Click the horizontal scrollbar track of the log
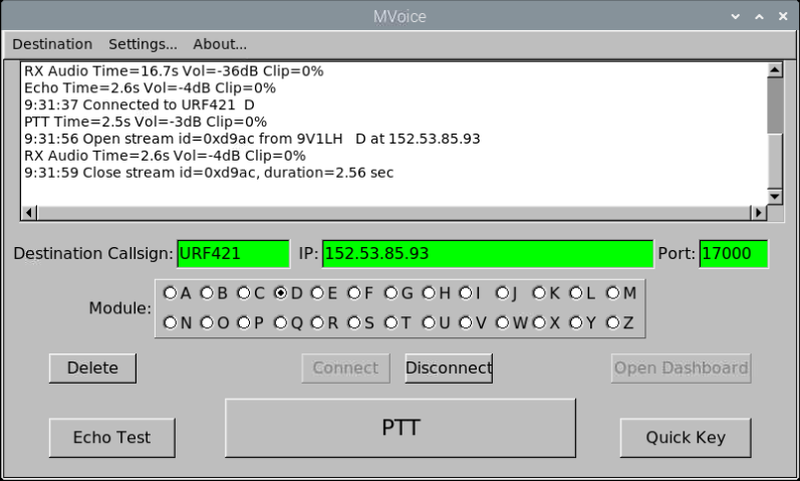 393,213
